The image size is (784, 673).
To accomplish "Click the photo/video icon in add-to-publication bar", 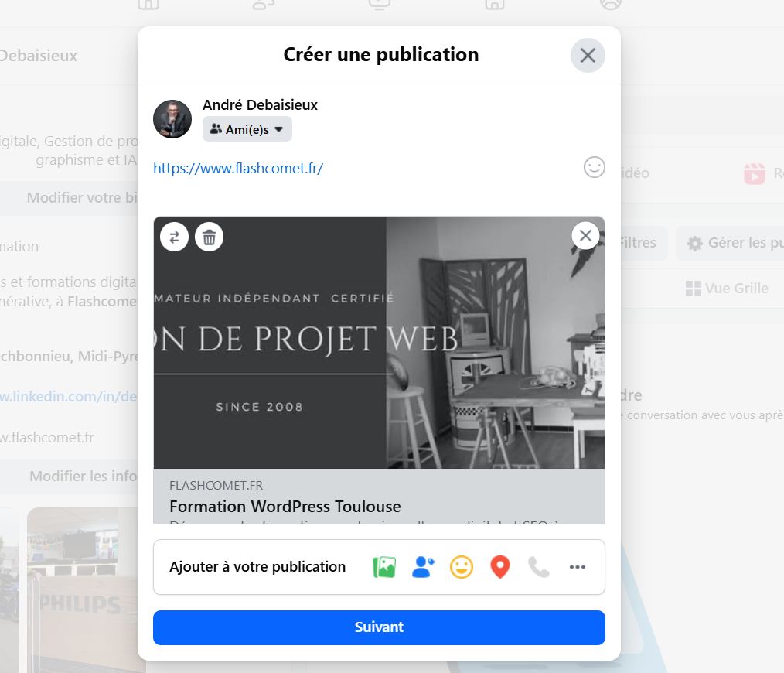I will pyautogui.click(x=384, y=567).
